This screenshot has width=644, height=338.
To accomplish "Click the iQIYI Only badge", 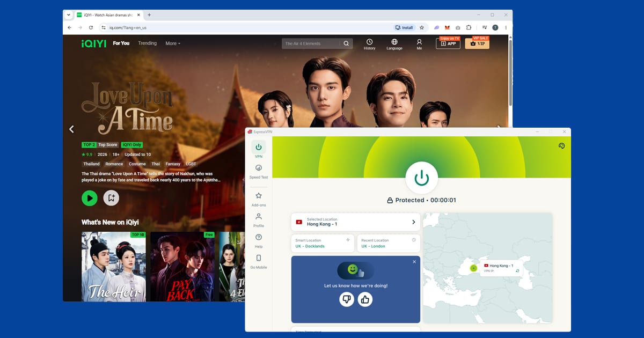I will coord(132,145).
